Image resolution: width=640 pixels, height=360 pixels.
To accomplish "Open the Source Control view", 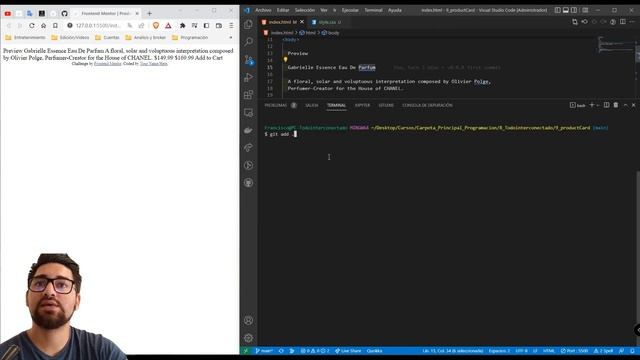I will click(x=248, y=60).
